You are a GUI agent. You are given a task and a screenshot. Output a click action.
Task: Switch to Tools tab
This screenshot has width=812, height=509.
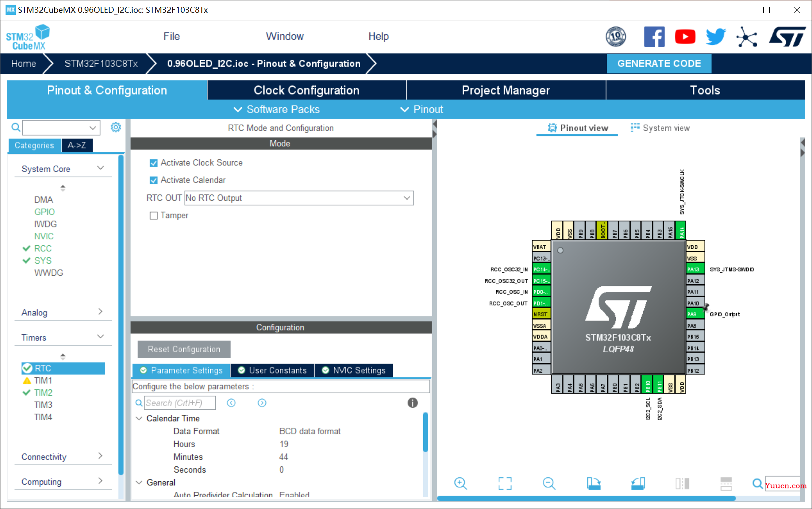(705, 90)
